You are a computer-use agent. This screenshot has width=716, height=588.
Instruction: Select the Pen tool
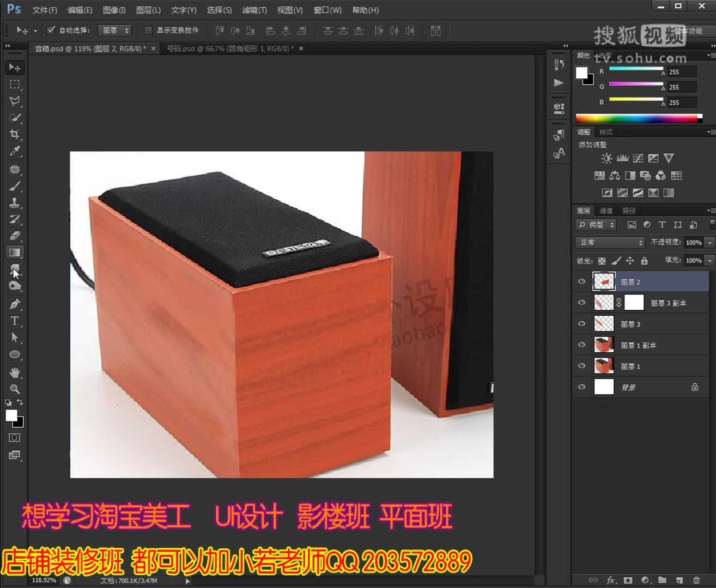15,304
